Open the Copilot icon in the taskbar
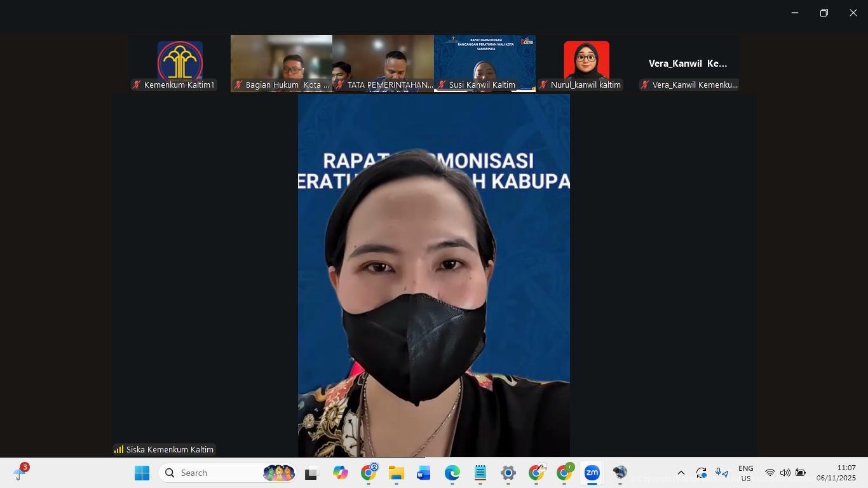 340,473
